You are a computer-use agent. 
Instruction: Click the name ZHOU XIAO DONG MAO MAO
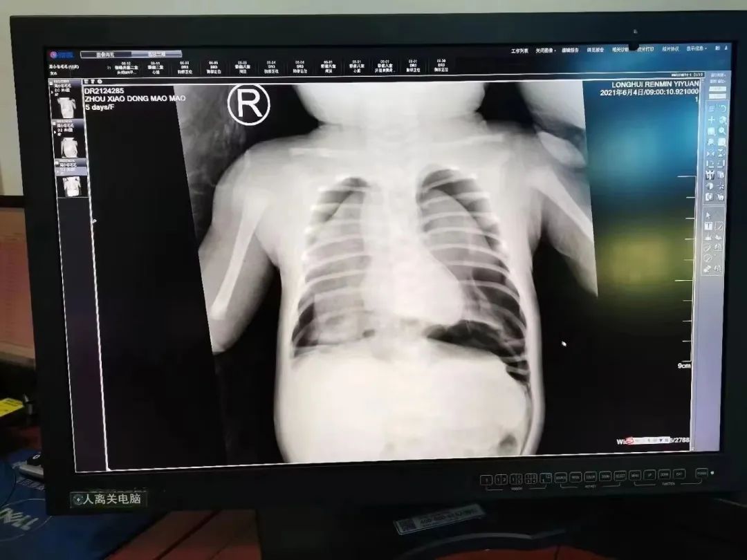tap(135, 99)
